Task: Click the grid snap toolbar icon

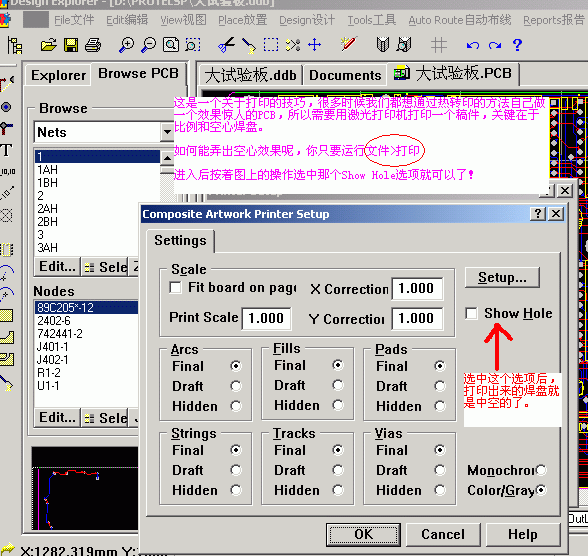Action: (438, 45)
